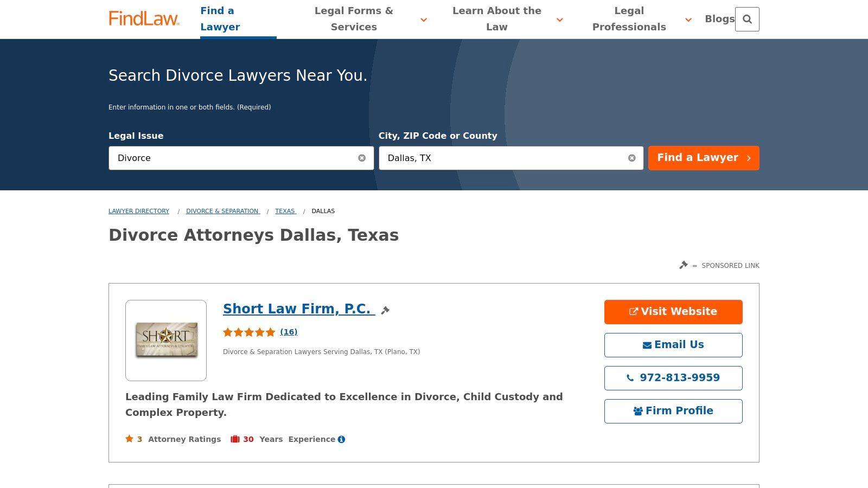Clear the Dallas, TX location field icon
Image resolution: width=868 pixels, height=488 pixels.
631,158
